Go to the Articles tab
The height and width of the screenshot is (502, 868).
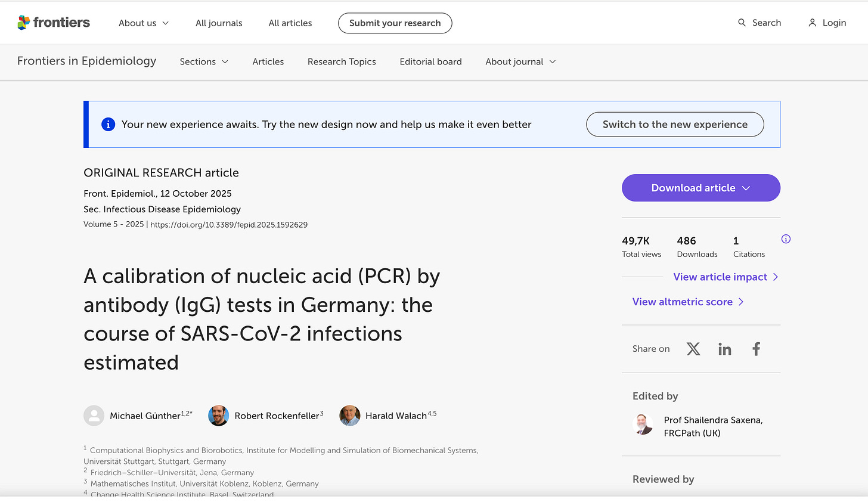(x=268, y=61)
